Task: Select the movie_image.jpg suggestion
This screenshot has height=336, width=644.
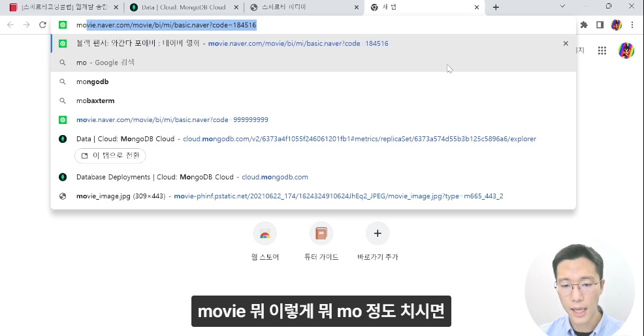Action: (x=313, y=196)
